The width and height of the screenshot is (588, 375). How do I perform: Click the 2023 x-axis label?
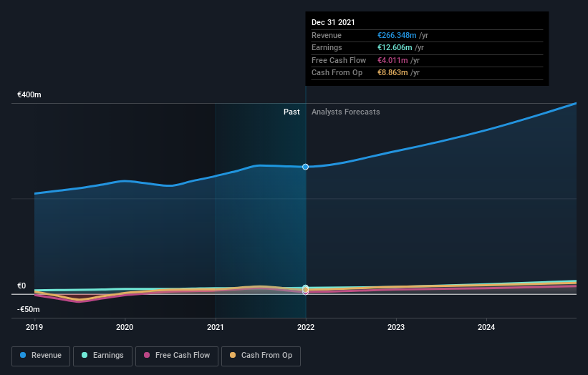click(396, 327)
